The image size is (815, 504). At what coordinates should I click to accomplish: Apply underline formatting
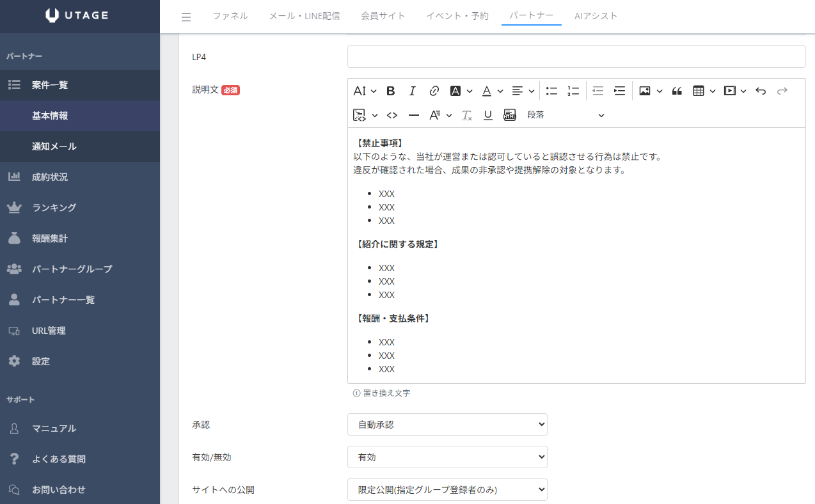pyautogui.click(x=488, y=115)
